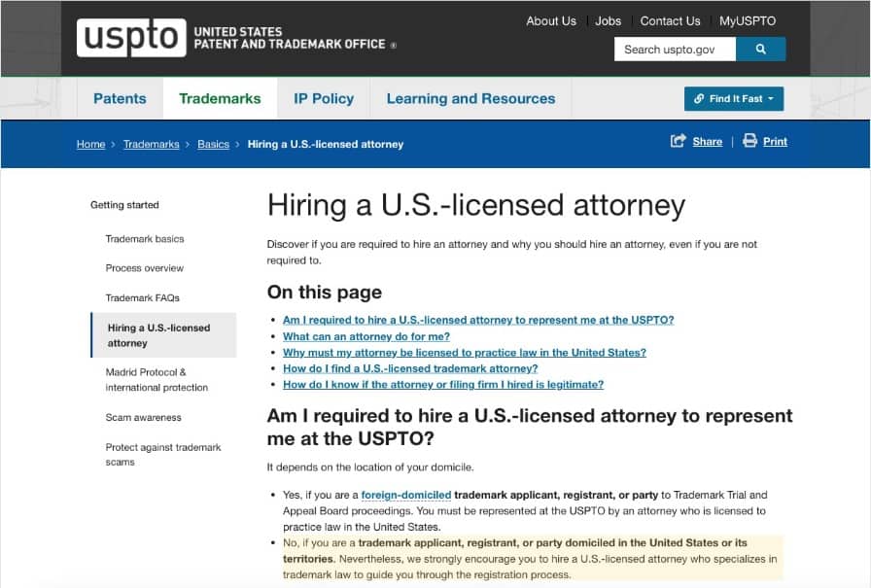Click the 'Hiring a U.S.-licensed attorney' page heading
This screenshot has width=871, height=588.
(476, 205)
